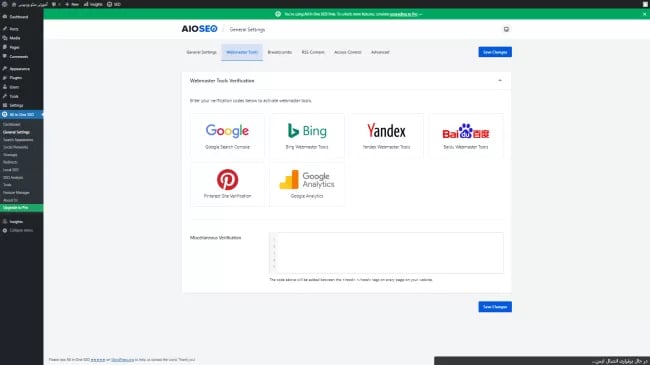Select the Bing Webmaster Tools tile
This screenshot has height=365, width=650.
coord(307,136)
